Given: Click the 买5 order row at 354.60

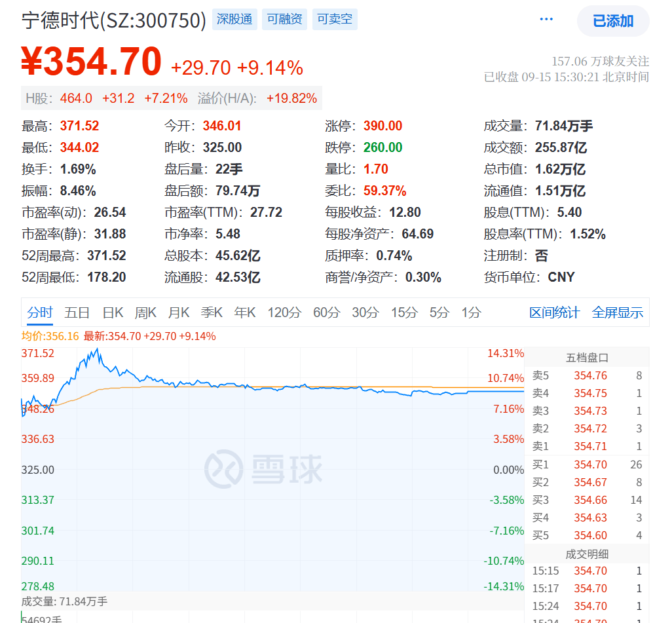Looking at the screenshot, I should click(587, 535).
